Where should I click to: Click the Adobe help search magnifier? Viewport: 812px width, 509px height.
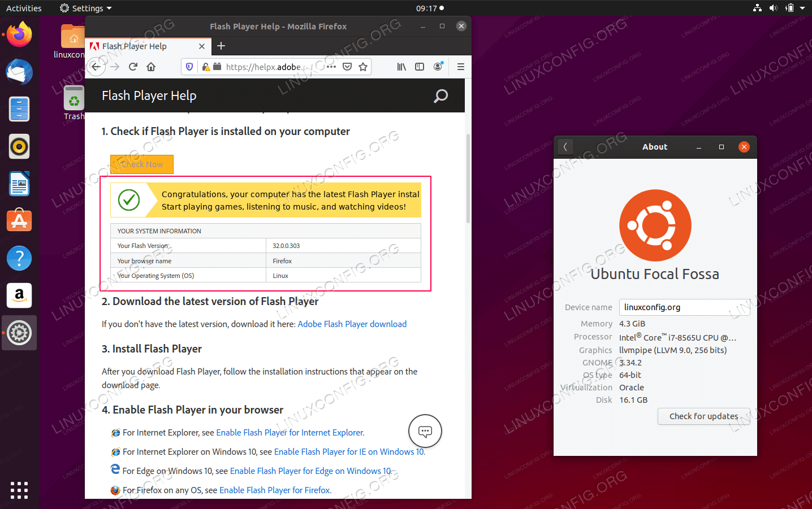tap(440, 96)
